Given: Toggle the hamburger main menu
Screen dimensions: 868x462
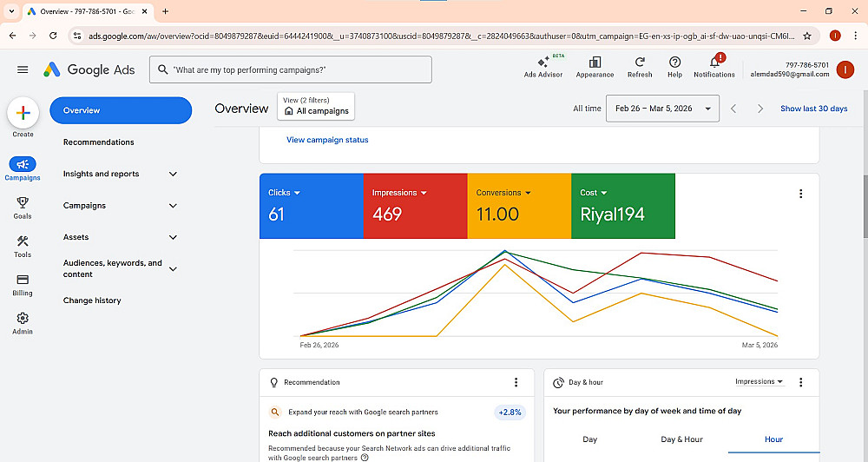Looking at the screenshot, I should point(23,69).
